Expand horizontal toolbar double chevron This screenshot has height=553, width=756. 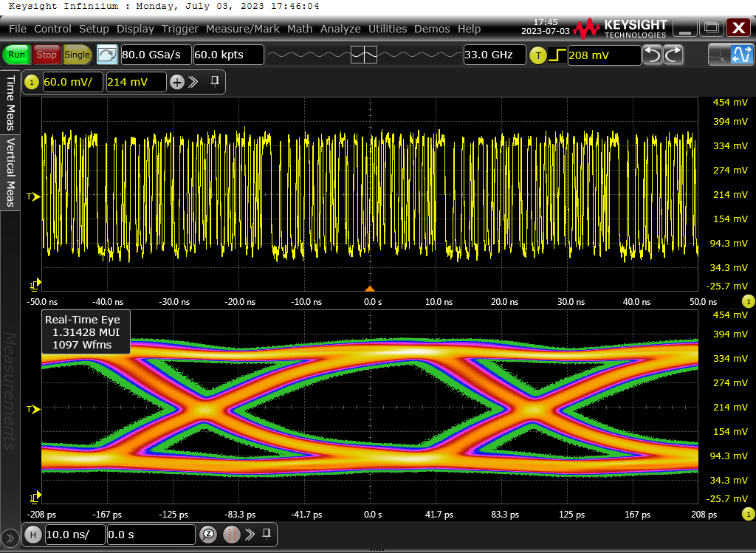tap(249, 535)
